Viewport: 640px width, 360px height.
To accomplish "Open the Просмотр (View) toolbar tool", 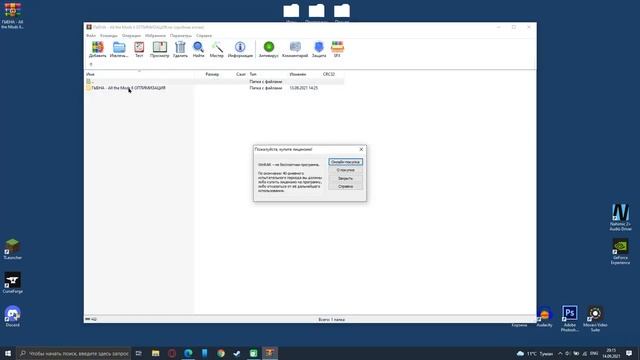I will pyautogui.click(x=160, y=49).
